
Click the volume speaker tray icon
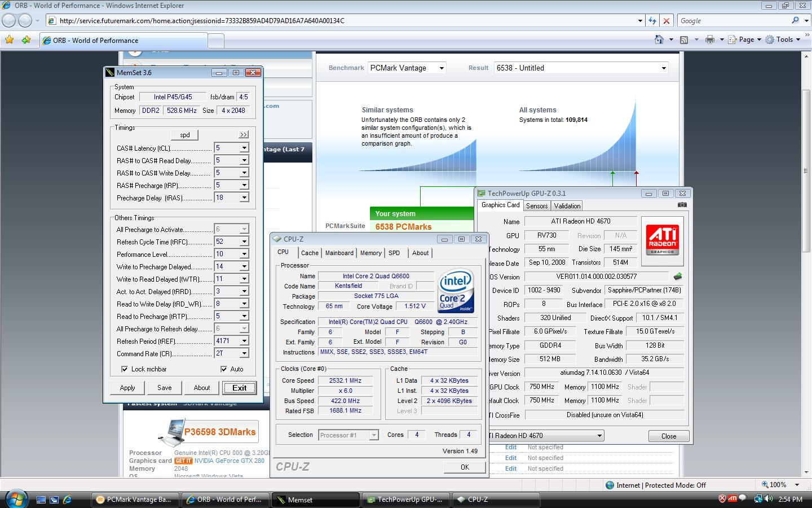tap(767, 499)
